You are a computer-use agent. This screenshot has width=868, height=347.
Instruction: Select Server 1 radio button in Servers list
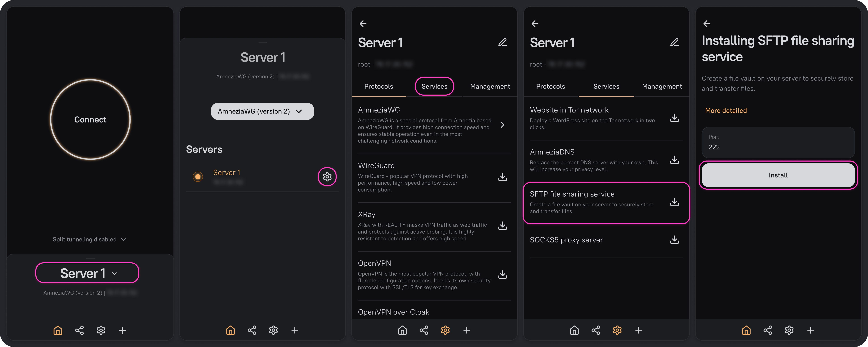click(198, 177)
